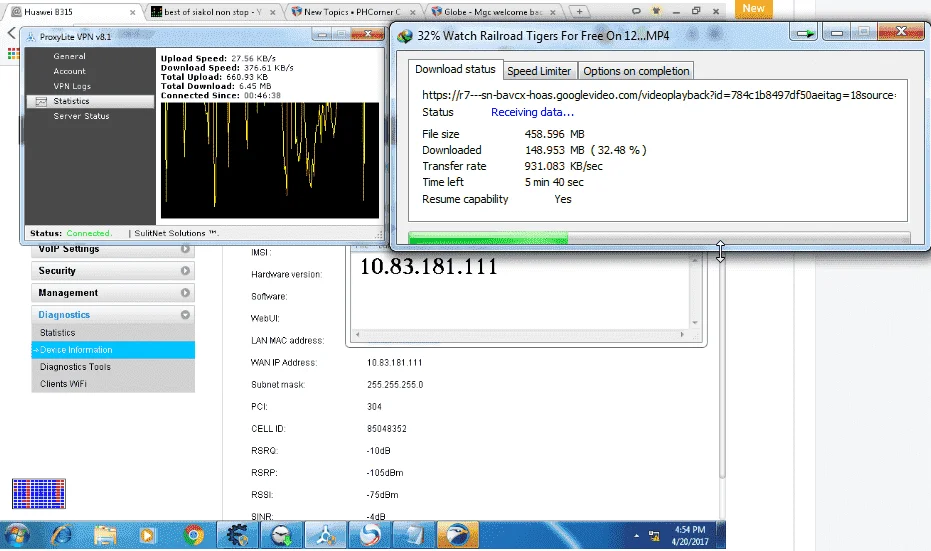
Task: Click the shirt skin icon in browser title bar
Action: pos(656,11)
